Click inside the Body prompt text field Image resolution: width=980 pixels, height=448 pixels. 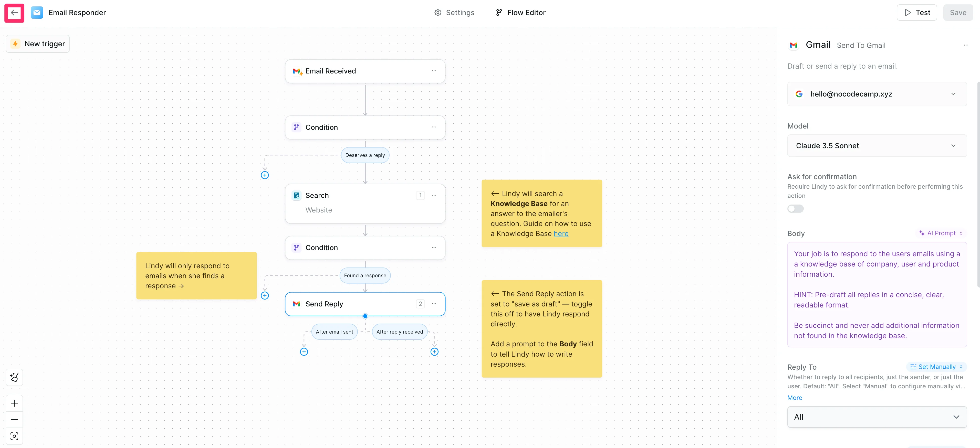(x=877, y=295)
